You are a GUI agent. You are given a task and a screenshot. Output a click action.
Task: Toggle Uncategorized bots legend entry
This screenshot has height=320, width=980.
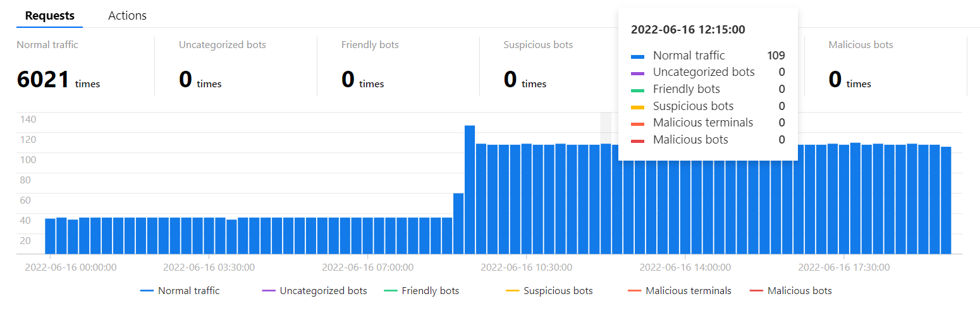[x=323, y=291]
